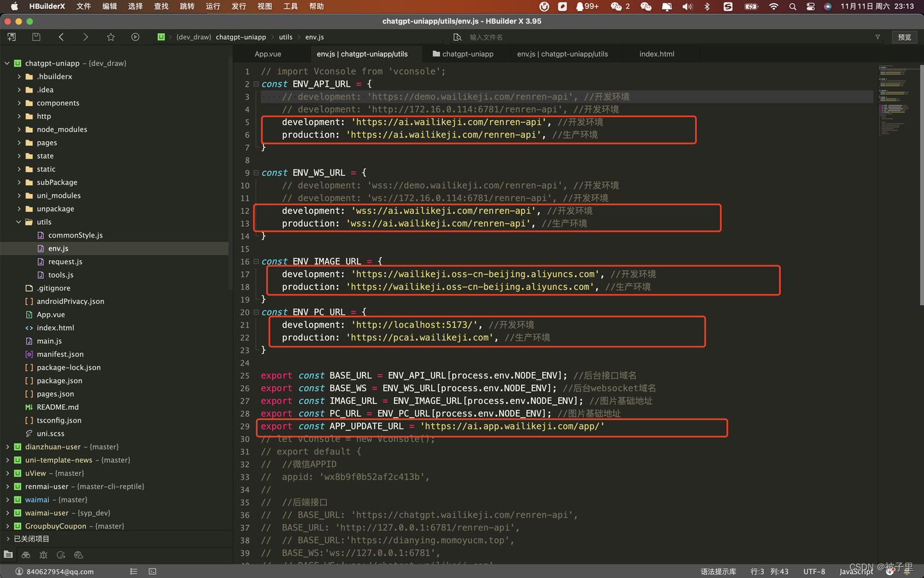Viewport: 924px width, 578px height.
Task: Open pages.json in the file tree
Action: [55, 394]
